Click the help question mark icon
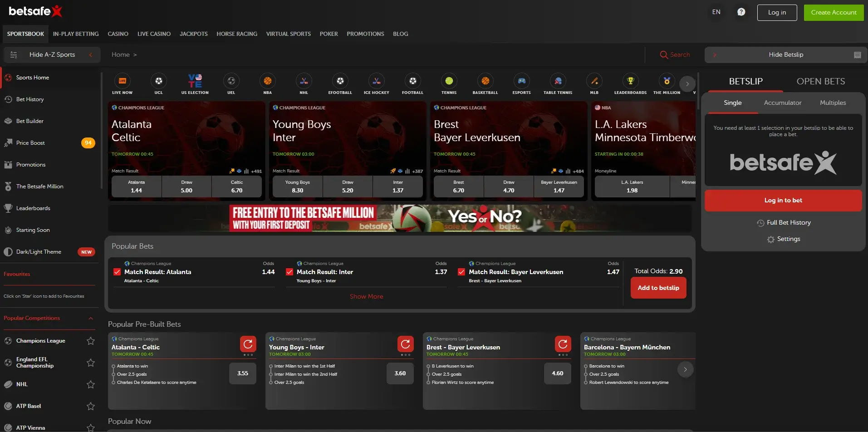868x432 pixels. [741, 12]
